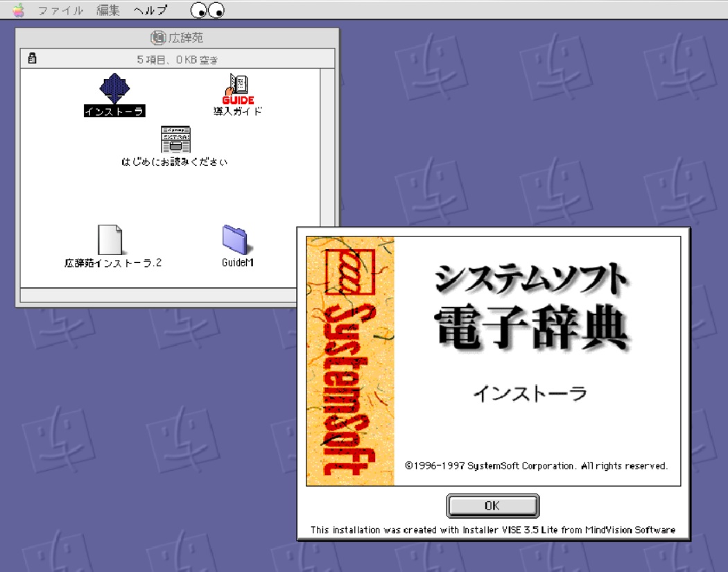Click horizontal scrollbar of 広辞苑 window
Screen dimensions: 728x572
tap(158, 295)
